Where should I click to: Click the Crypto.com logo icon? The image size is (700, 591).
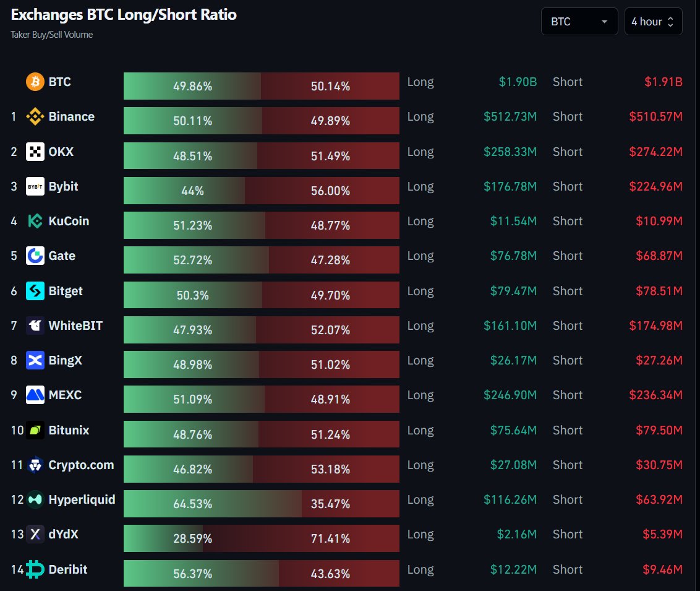[35, 465]
